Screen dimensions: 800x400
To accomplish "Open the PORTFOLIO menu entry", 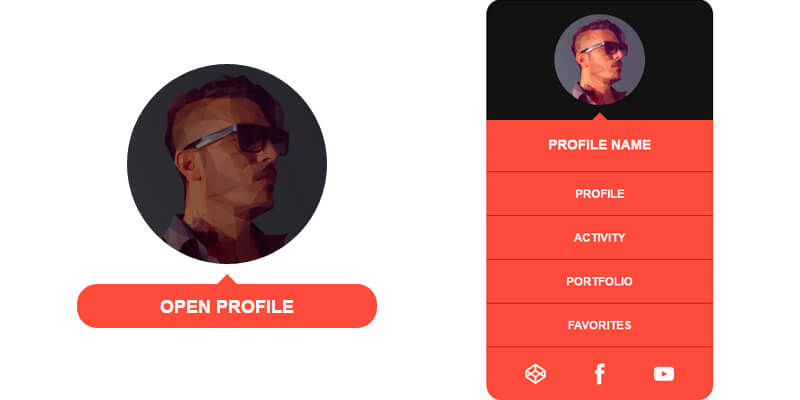I will tap(599, 282).
